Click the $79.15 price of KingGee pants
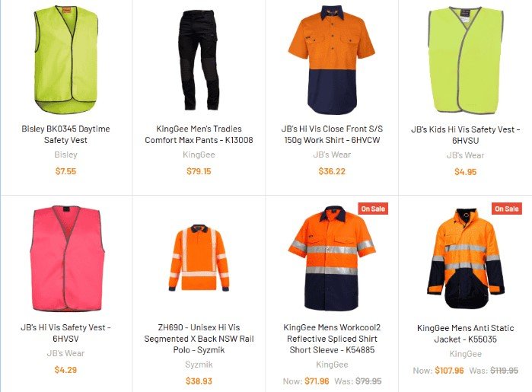Viewport: 532px width, 392px height. coord(199,171)
